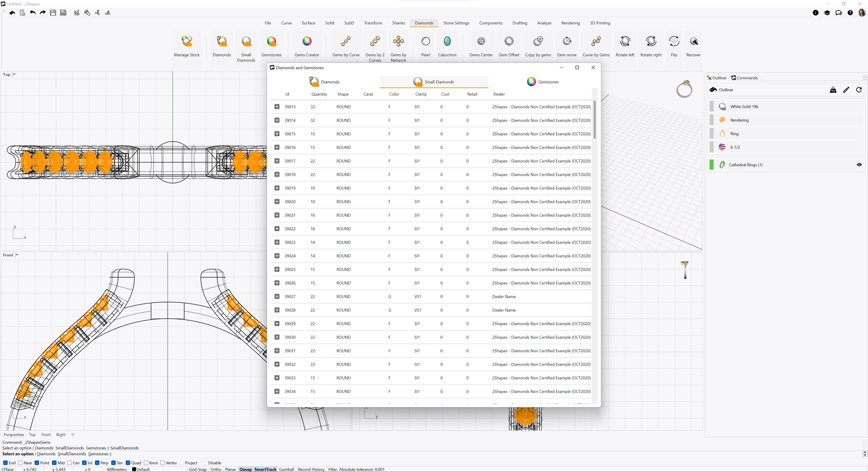Open the Stone Settings ribbon tab
The image size is (868, 472).
point(456,23)
